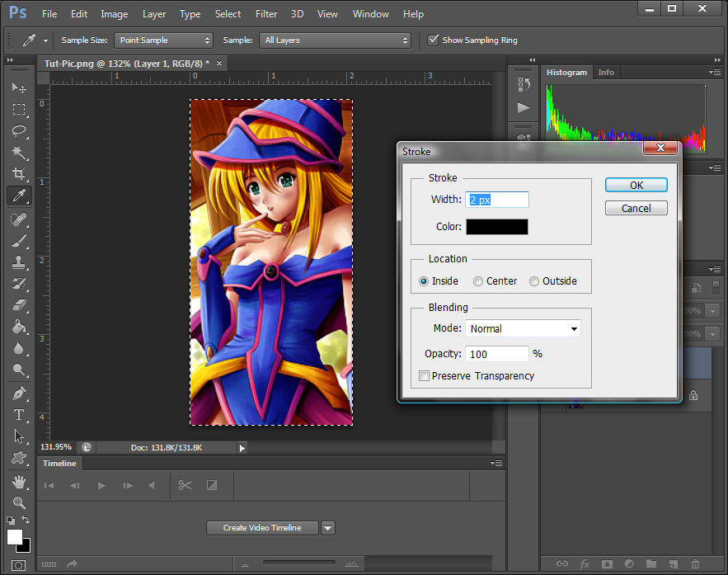
Task: Select the Crop tool
Action: [x=19, y=174]
